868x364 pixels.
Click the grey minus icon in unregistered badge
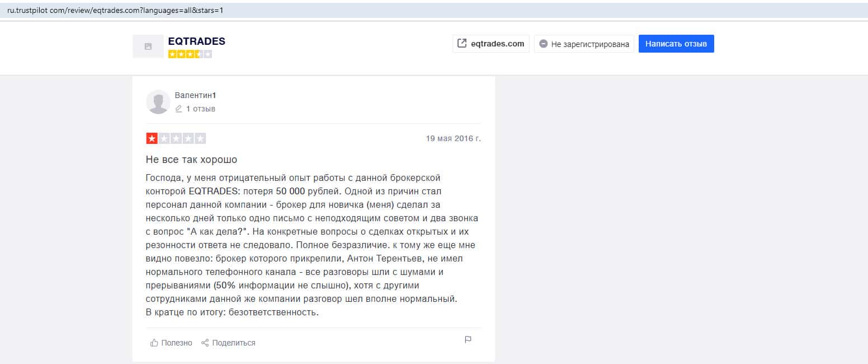click(544, 44)
